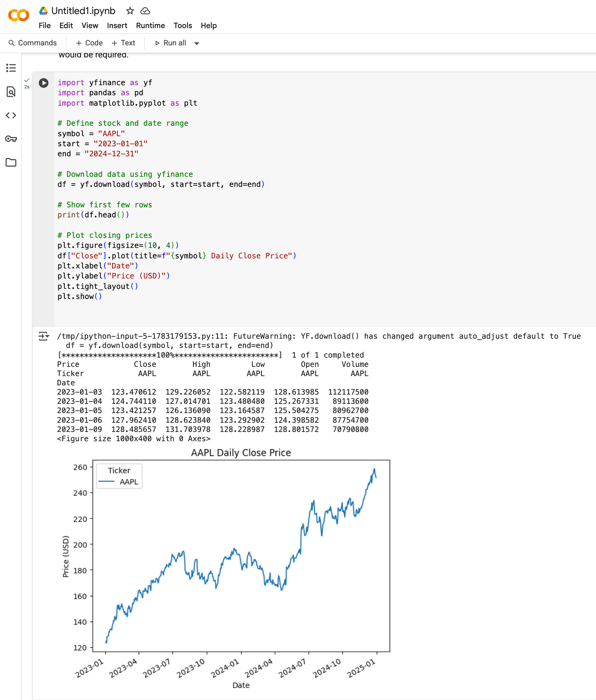Click the Google Drive icon beside notebook title
Viewport: 596px width, 700px height.
pyautogui.click(x=43, y=11)
